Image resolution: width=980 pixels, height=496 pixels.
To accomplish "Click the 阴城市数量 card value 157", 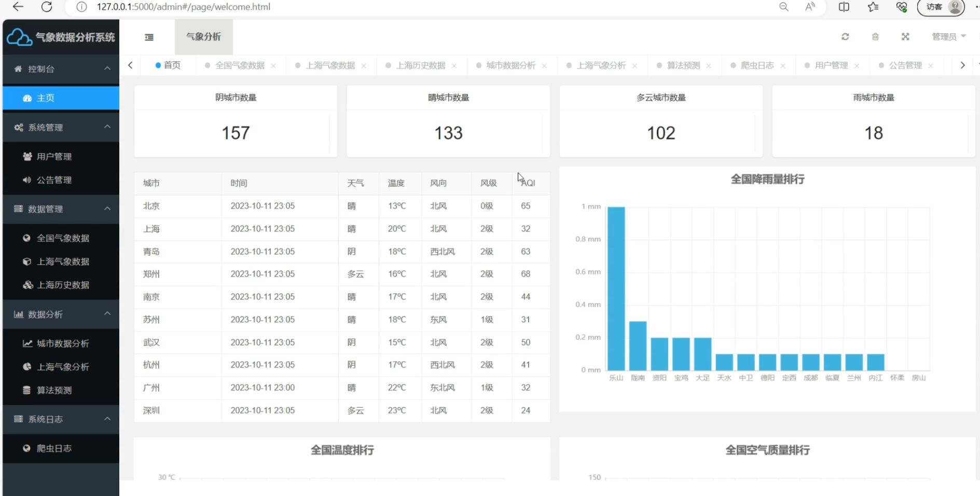I will [x=236, y=133].
